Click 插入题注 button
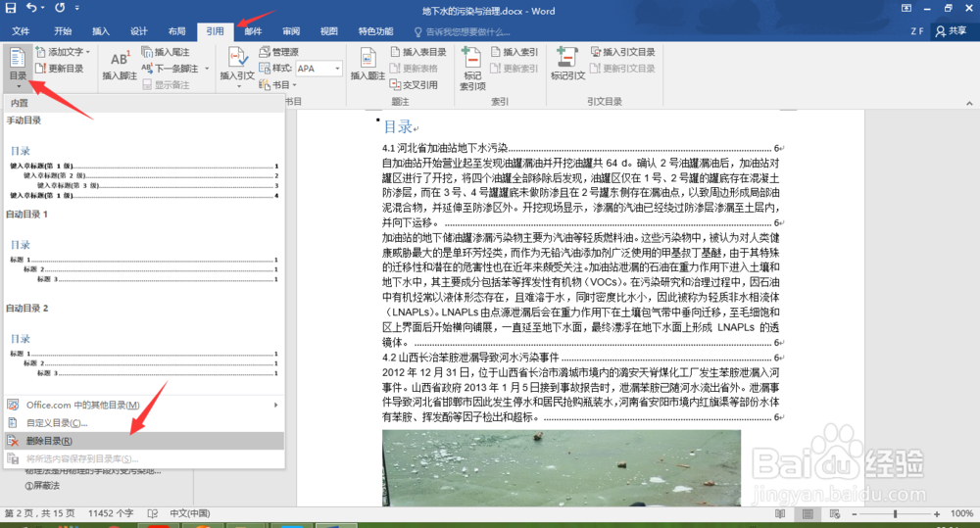Viewport: 980px width, 528px height. 367,66
